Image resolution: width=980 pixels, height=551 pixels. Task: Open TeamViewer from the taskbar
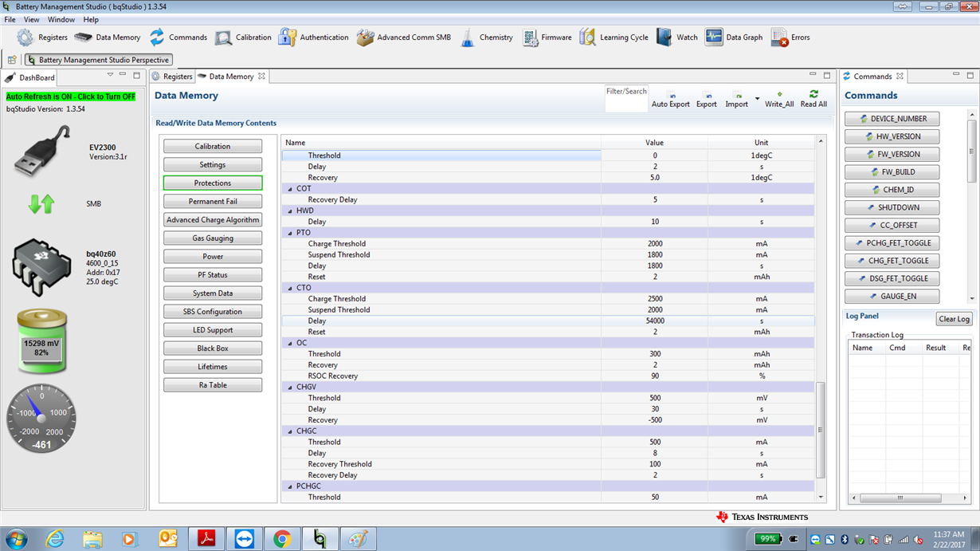tap(244, 539)
